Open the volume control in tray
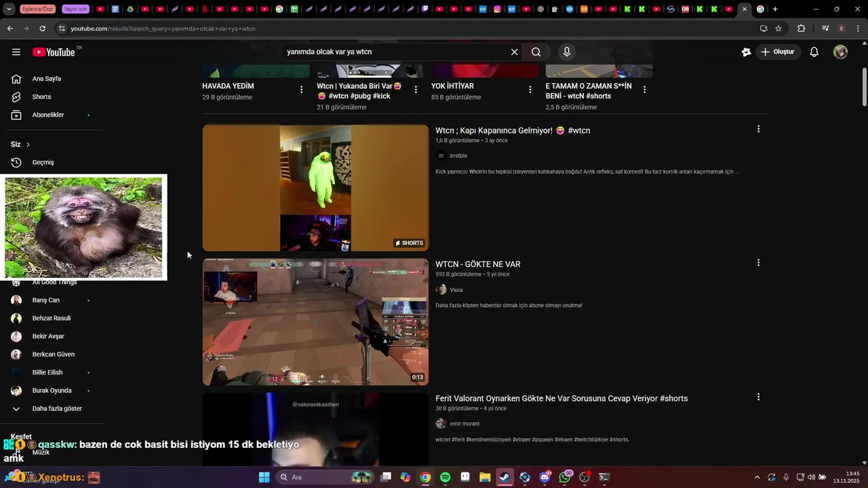 pos(812,477)
